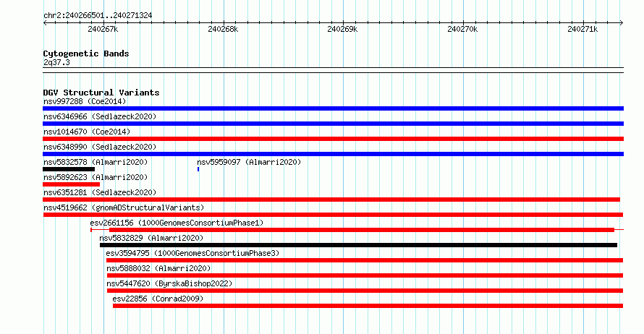Select the esv3594795 (1000GenomesConsortiumPhase3) label
This screenshot has width=644, height=334.
(x=192, y=253)
